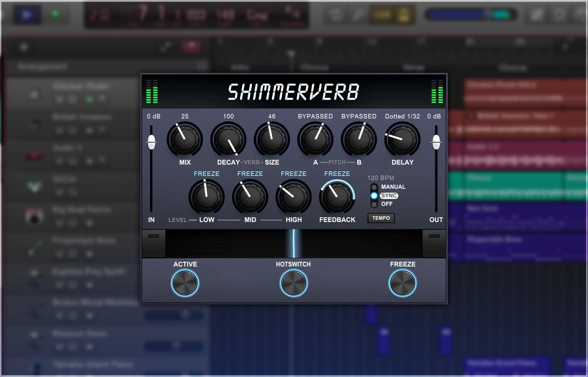Click the DAW master volume slider
This screenshot has height=377, width=588.
[x=471, y=14]
